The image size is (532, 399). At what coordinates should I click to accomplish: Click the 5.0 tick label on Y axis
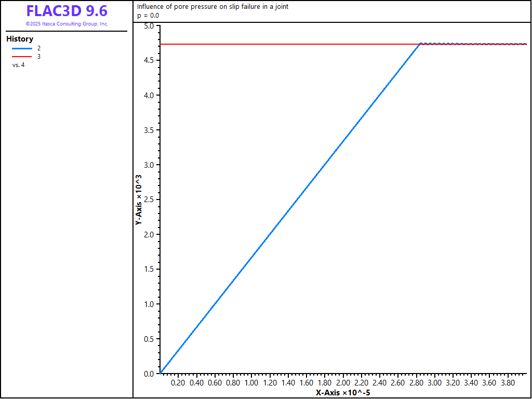click(x=149, y=26)
